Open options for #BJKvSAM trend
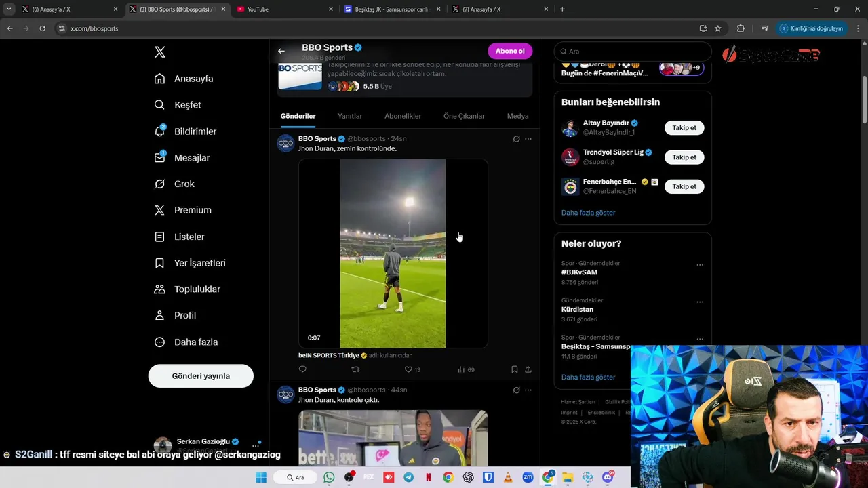This screenshot has width=868, height=488. (700, 265)
